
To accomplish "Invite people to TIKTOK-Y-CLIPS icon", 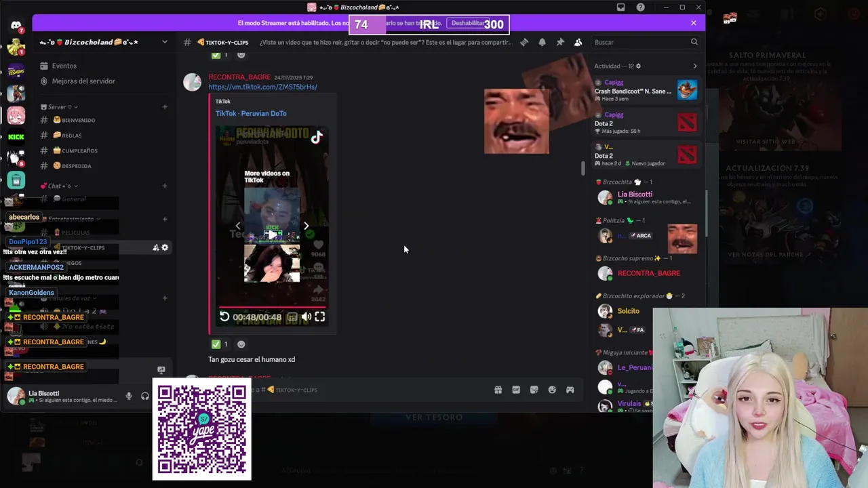I will (155, 247).
